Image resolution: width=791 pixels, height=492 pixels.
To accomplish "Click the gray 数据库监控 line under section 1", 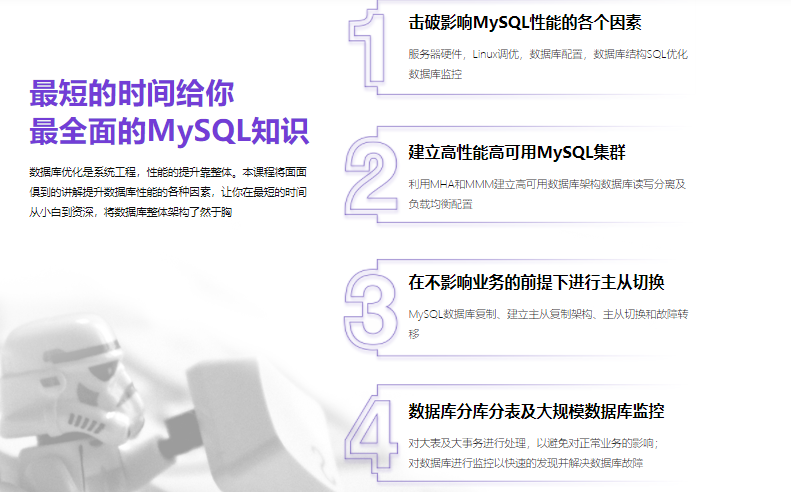I will [x=435, y=74].
